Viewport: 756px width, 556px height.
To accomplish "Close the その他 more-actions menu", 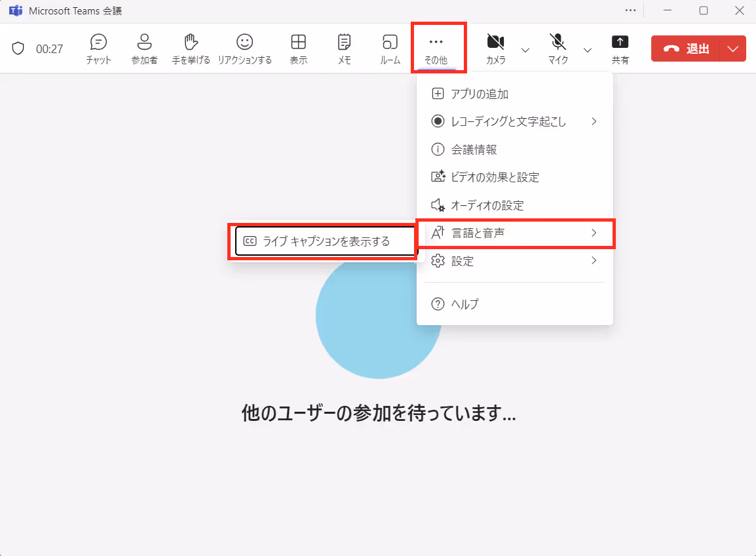I will (436, 49).
